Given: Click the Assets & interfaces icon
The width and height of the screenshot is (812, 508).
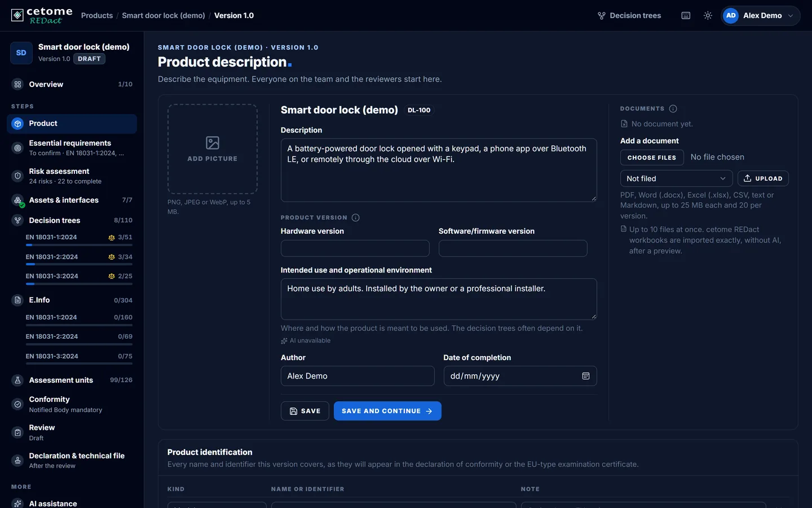Looking at the screenshot, I should 18,200.
